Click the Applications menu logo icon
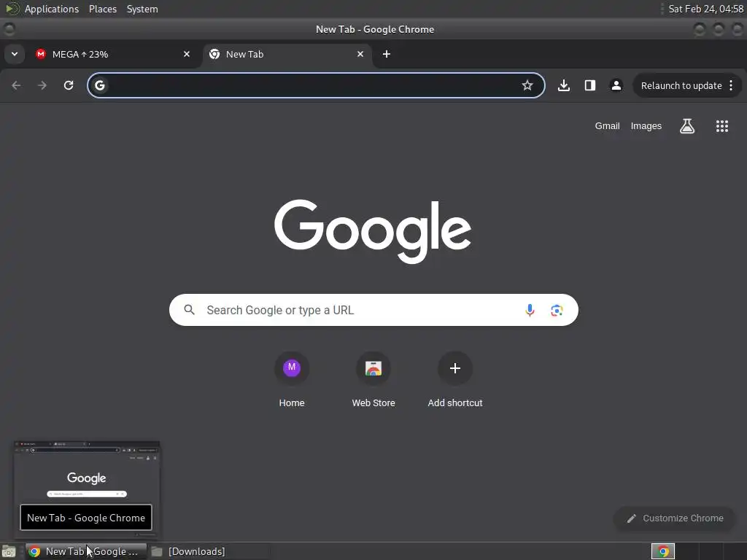This screenshot has height=560, width=747. pos(12,9)
